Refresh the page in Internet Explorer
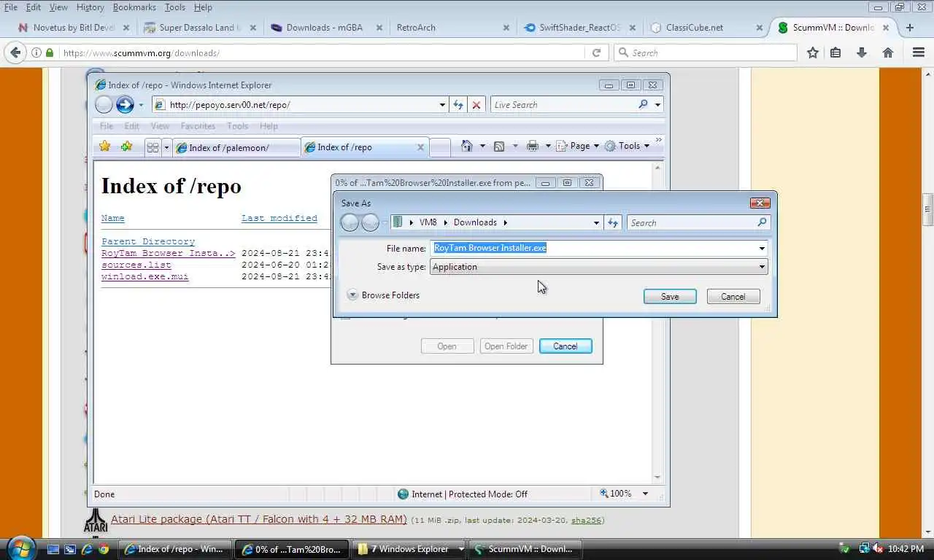 click(458, 105)
